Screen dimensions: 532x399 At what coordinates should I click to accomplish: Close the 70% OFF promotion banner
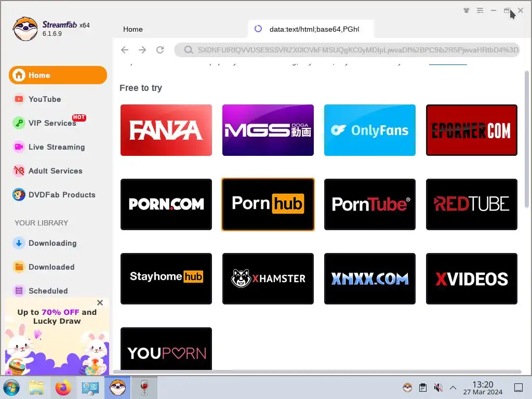100,302
